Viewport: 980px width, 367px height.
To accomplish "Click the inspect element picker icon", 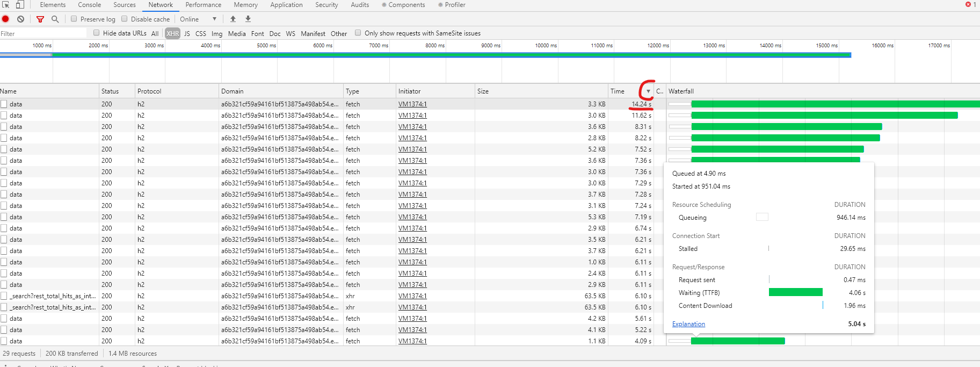I will tap(6, 4).
